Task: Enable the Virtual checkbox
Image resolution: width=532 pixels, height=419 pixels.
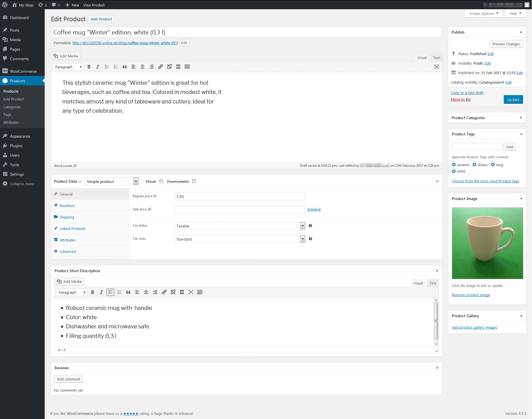Action: pos(161,181)
